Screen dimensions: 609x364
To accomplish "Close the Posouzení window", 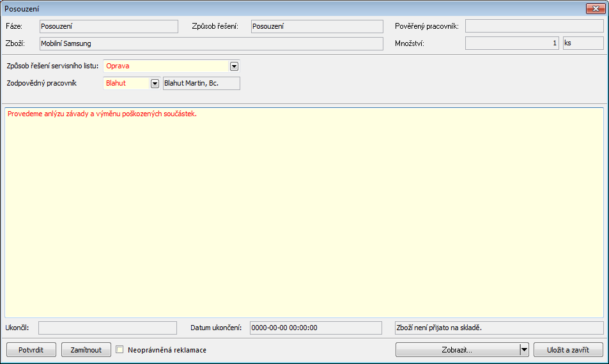I will coord(596,8).
